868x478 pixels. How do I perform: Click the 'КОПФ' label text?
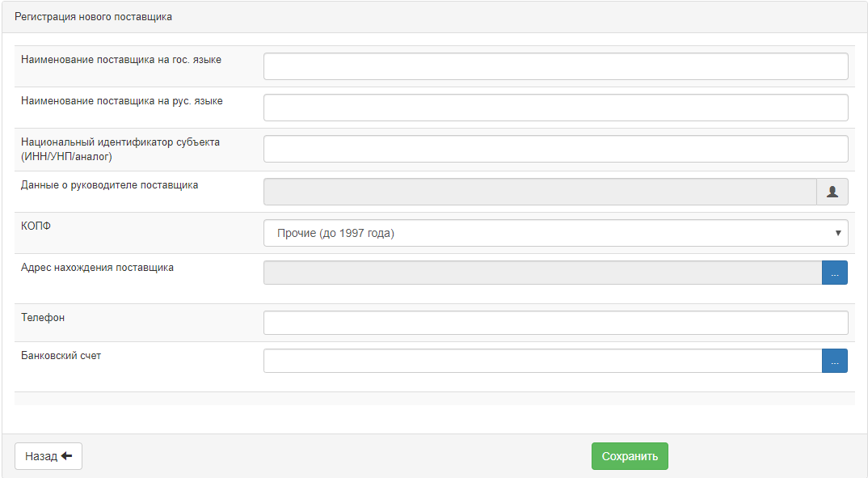pyautogui.click(x=36, y=226)
